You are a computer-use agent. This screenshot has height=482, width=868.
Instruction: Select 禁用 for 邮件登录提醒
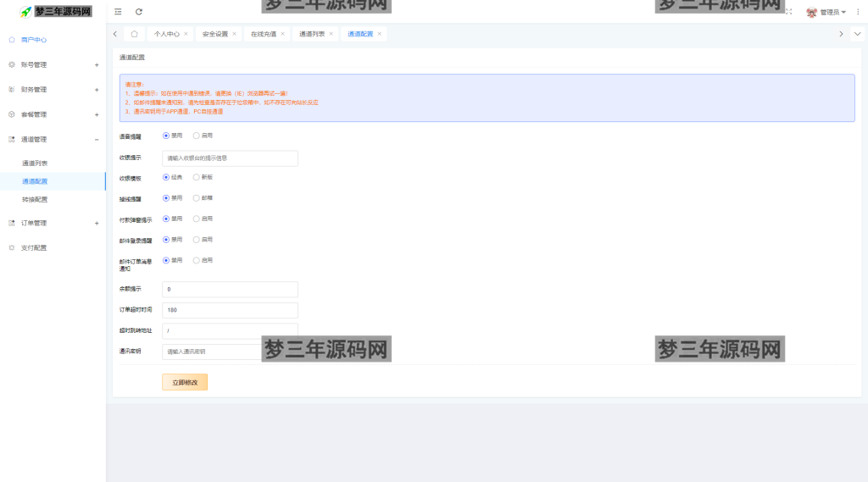click(x=166, y=240)
